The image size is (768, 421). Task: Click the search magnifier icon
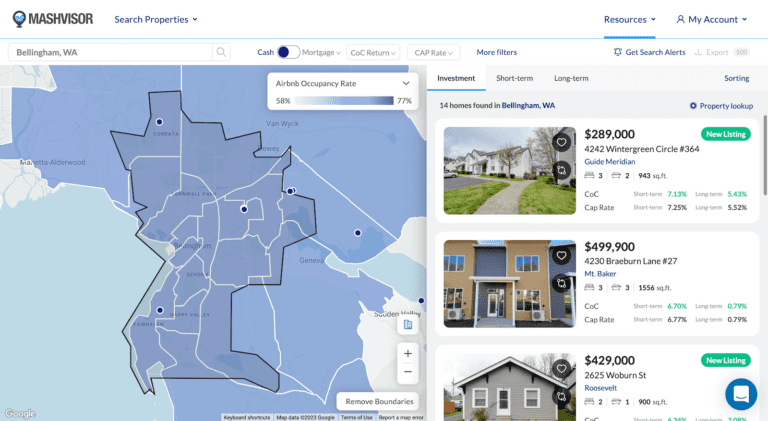click(x=221, y=52)
